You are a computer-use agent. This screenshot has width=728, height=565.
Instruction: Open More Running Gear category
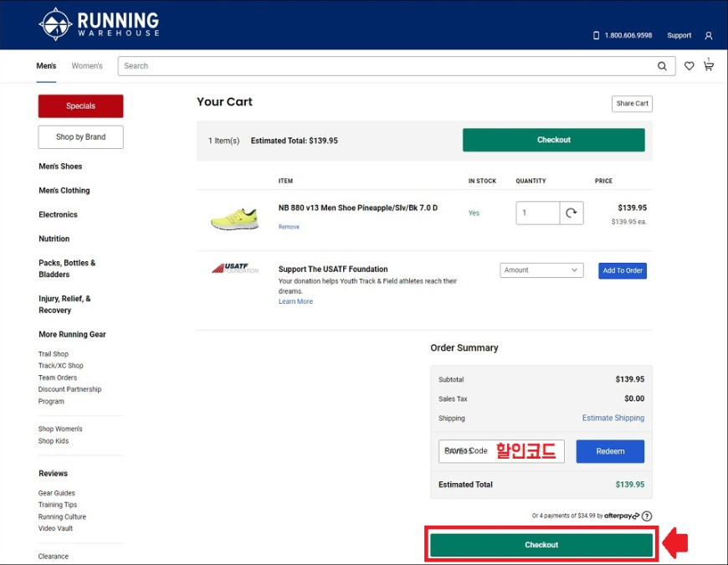pos(73,334)
